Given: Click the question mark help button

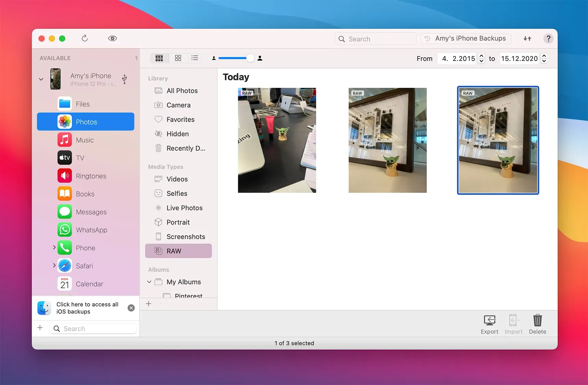Looking at the screenshot, I should [548, 39].
